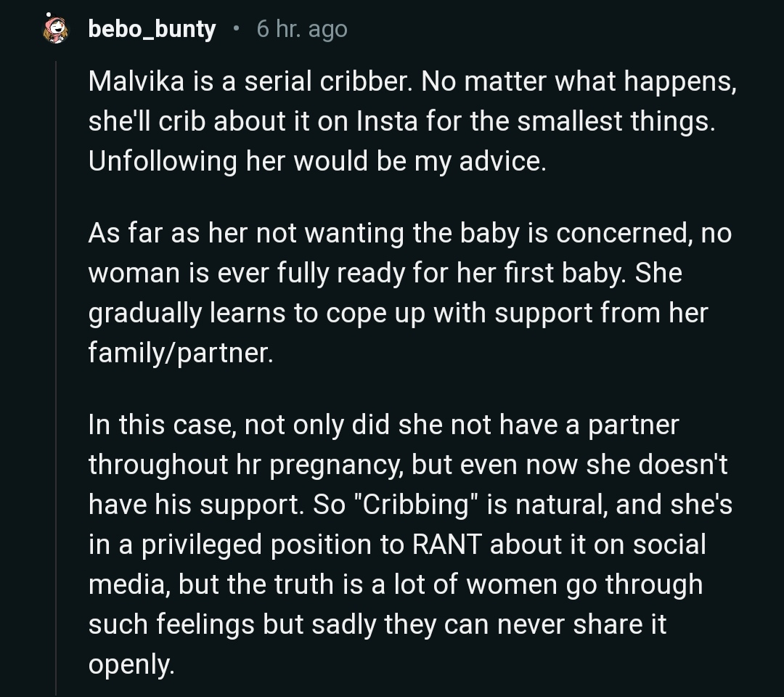784x697 pixels.
Task: Click the final word "openly."
Action: coord(131,664)
